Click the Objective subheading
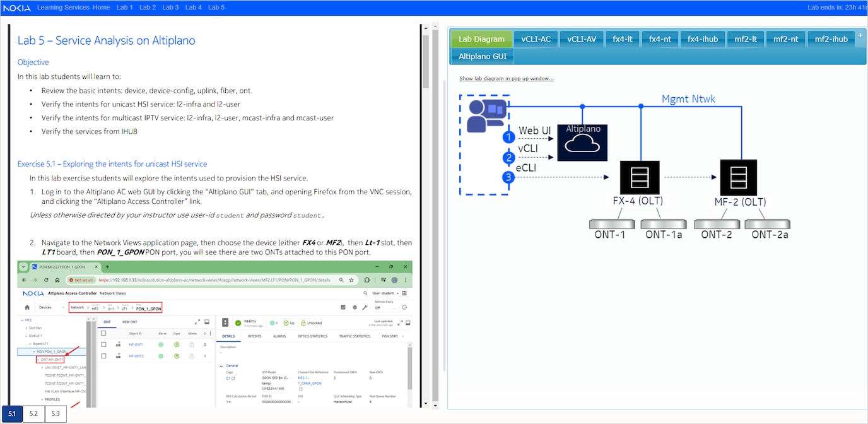The height and width of the screenshot is (424, 868). [33, 62]
